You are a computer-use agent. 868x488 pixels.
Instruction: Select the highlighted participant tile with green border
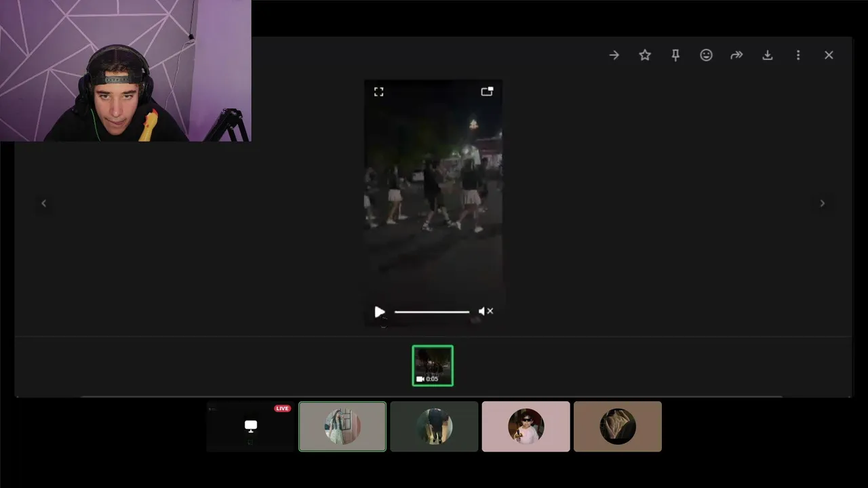pos(342,426)
